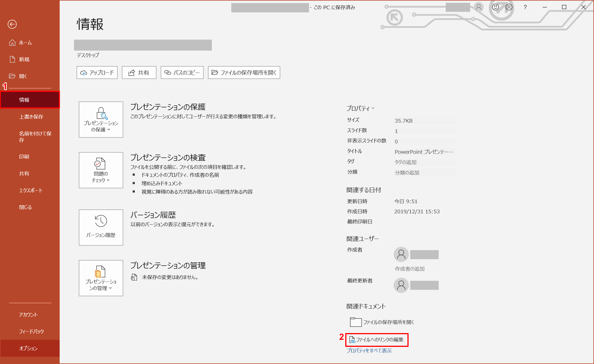Click ファイルへのリンクの編集 link
Viewport: 594px width, 364px height.
click(376, 340)
